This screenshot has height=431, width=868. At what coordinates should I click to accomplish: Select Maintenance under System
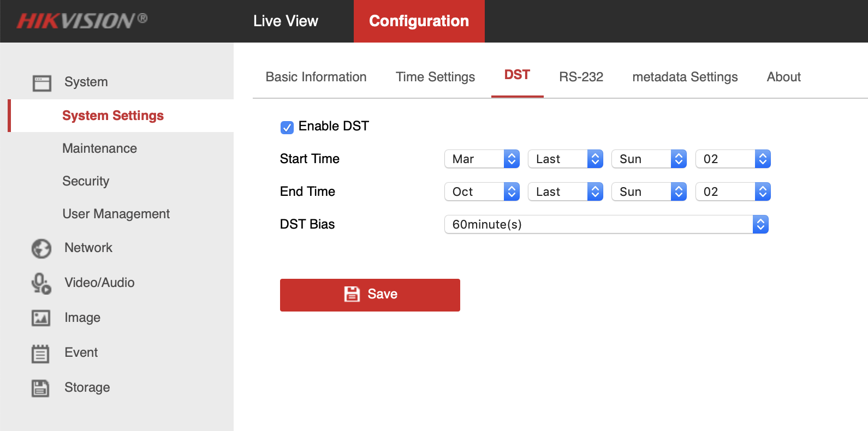99,148
